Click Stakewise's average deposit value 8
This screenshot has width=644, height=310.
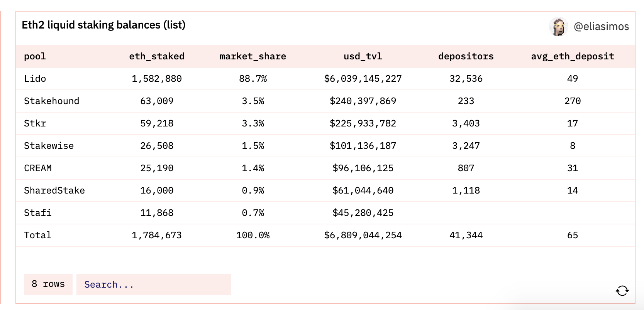(573, 146)
